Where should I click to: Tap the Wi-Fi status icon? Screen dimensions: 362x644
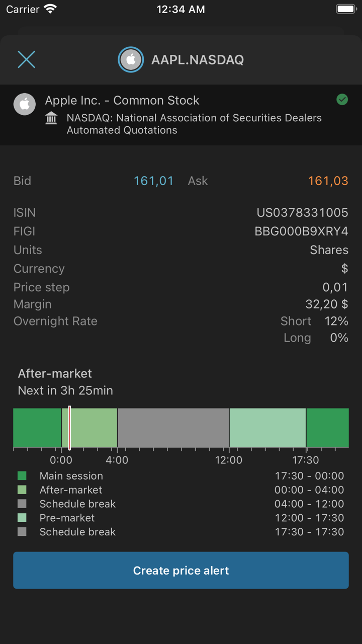(x=50, y=9)
